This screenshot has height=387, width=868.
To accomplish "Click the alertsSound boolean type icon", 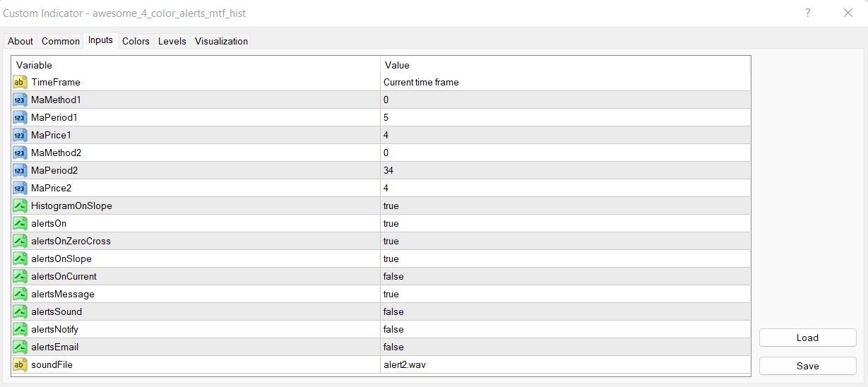I will [20, 312].
